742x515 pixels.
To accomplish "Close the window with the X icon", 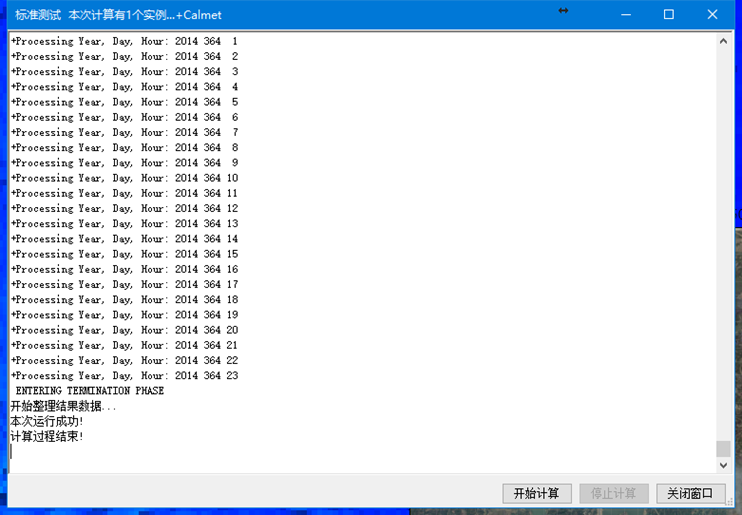I will click(712, 15).
